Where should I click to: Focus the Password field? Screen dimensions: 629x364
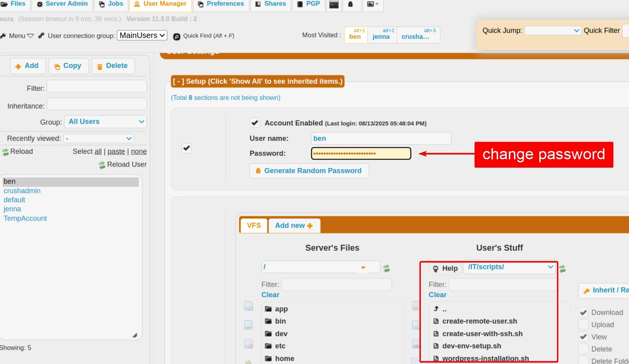361,153
